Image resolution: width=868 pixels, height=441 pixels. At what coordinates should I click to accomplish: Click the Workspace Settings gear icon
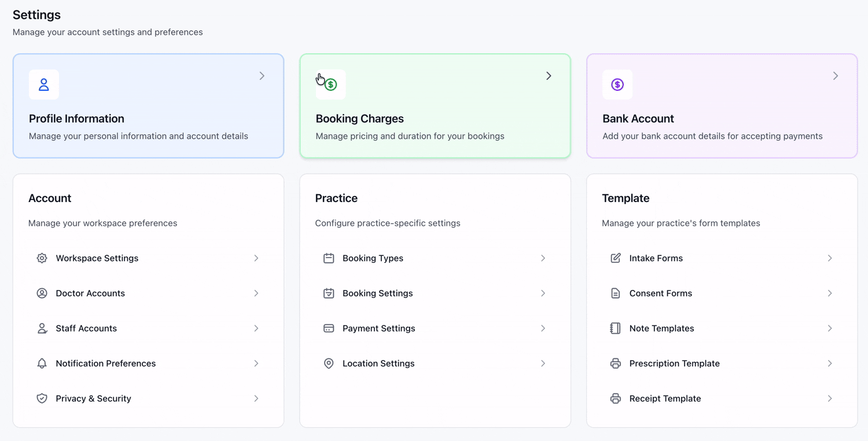pos(42,258)
